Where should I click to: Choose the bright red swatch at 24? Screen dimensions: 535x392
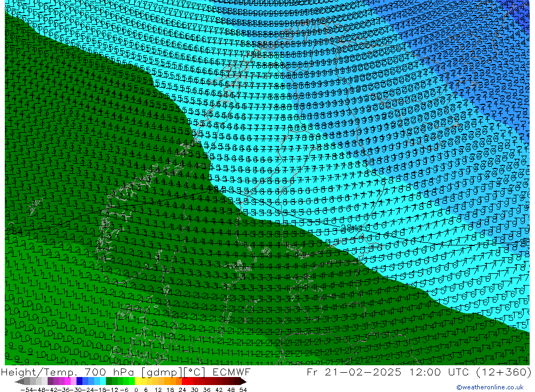[185, 381]
